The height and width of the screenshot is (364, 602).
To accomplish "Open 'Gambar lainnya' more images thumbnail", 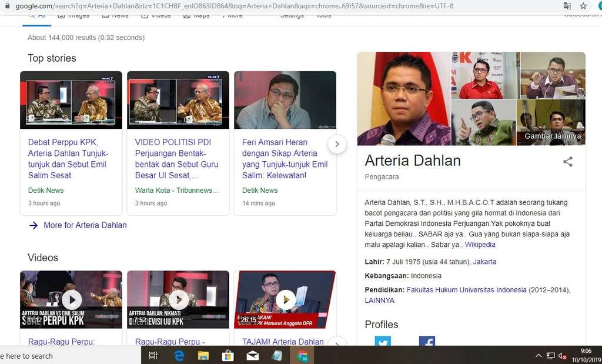I will pos(551,122).
